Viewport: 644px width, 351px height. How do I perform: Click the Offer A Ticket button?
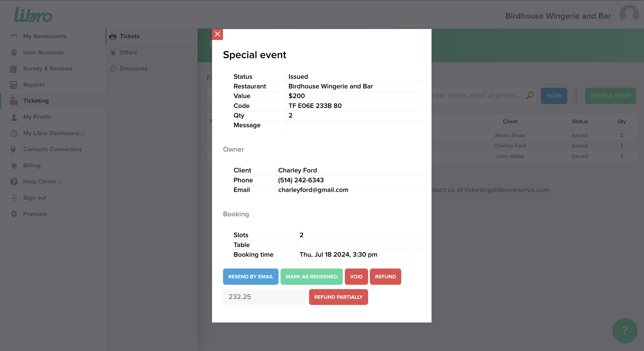click(610, 96)
